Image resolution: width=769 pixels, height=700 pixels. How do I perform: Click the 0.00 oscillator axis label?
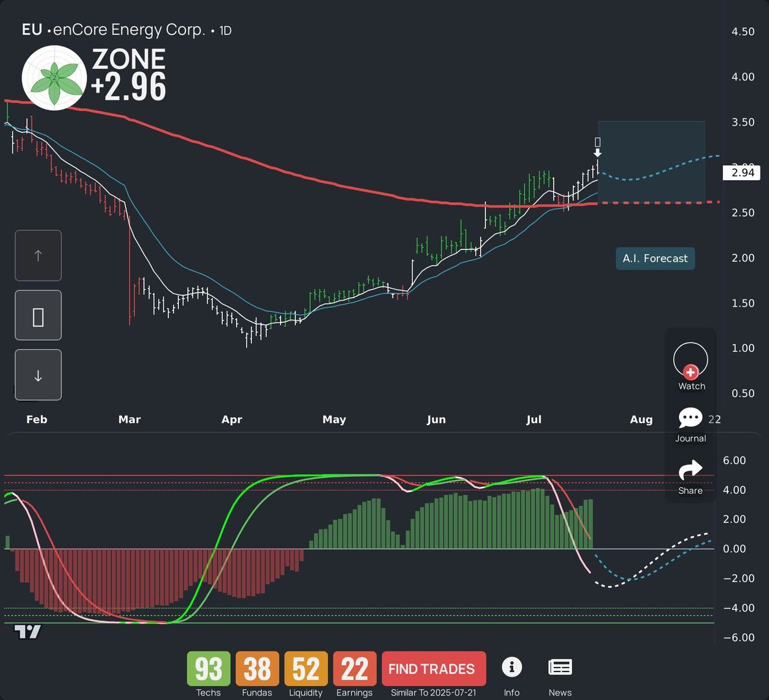click(734, 549)
